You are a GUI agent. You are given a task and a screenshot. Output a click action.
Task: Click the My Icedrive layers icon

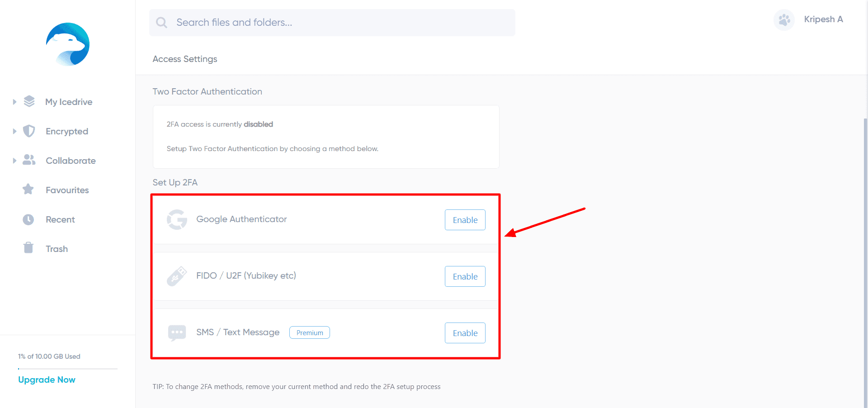tap(29, 101)
